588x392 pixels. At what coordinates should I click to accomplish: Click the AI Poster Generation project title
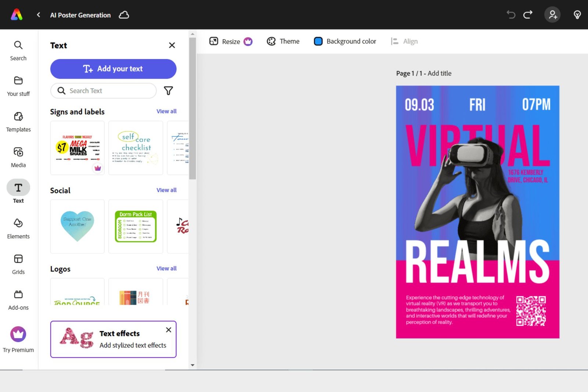pos(80,15)
